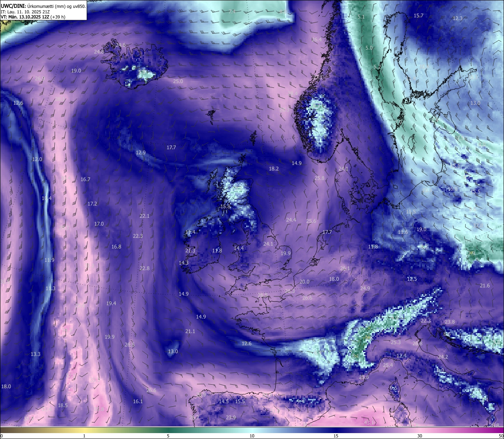
Task: Select the 11.4 value label
Action: click(x=190, y=232)
